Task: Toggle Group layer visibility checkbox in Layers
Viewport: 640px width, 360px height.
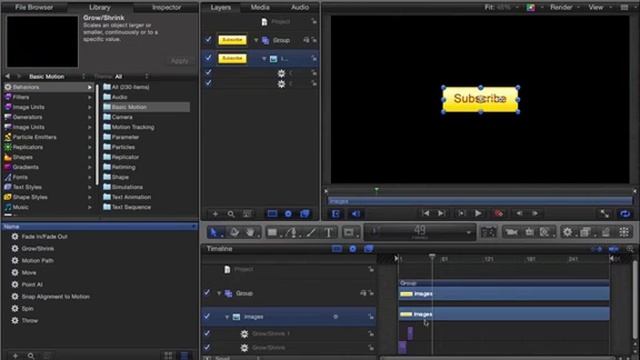Action: (208, 40)
